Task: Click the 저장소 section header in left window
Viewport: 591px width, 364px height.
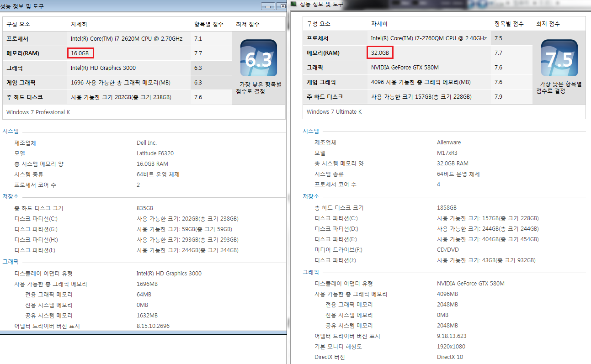Action: [11, 196]
